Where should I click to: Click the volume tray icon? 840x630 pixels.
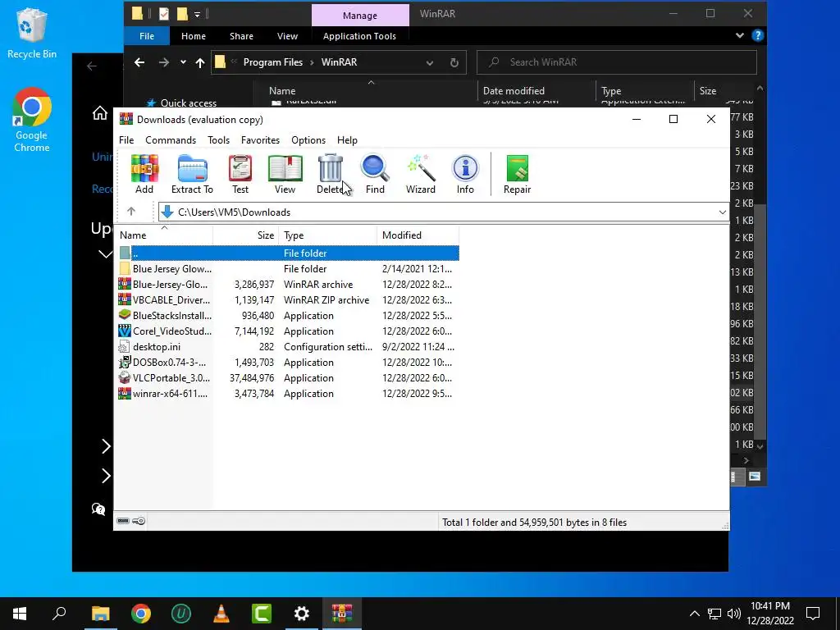(x=734, y=614)
